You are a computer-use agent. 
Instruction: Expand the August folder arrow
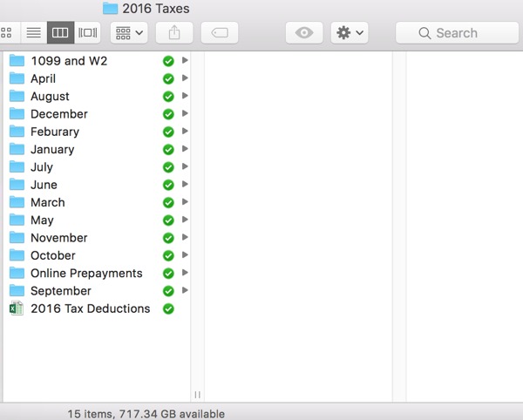pos(185,96)
